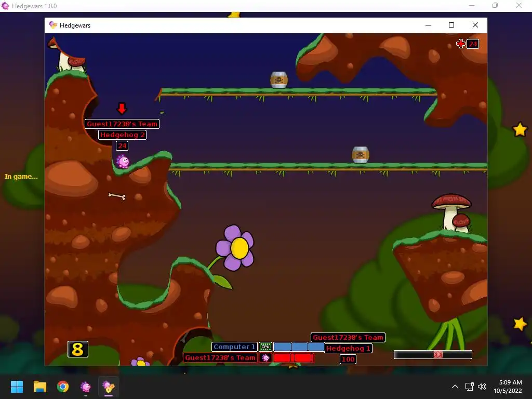Screen dimensions: 532x399
Task: Restore down the Hedgewars 1.0.0 window
Action: pos(495,5)
